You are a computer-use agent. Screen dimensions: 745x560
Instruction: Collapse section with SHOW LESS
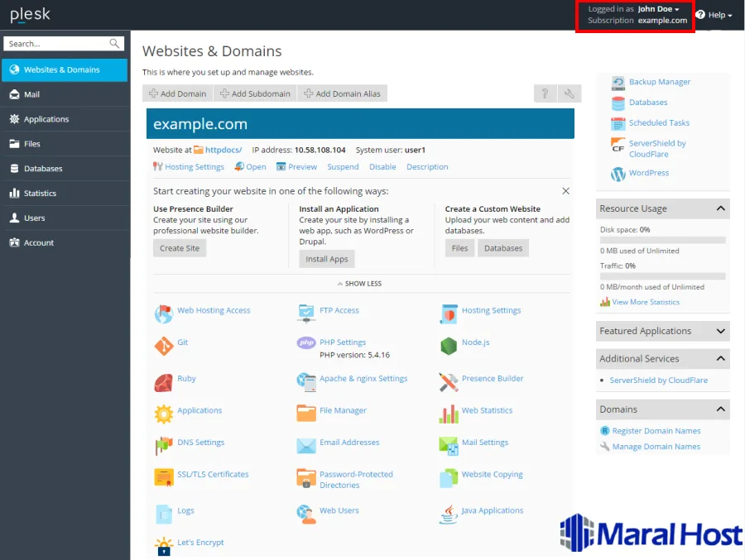click(360, 284)
